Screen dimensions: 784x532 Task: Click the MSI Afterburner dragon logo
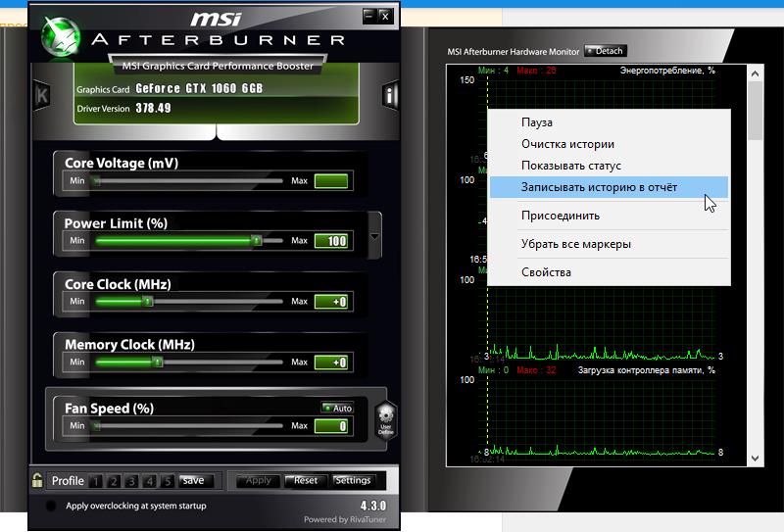point(61,36)
